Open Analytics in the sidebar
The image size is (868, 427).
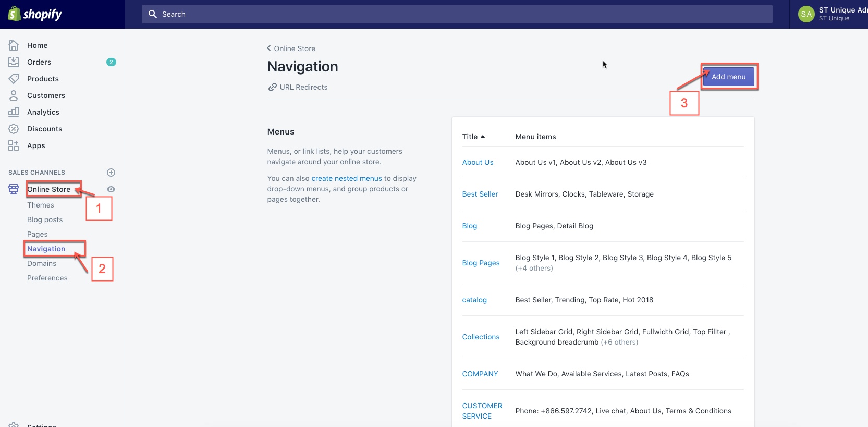click(43, 112)
